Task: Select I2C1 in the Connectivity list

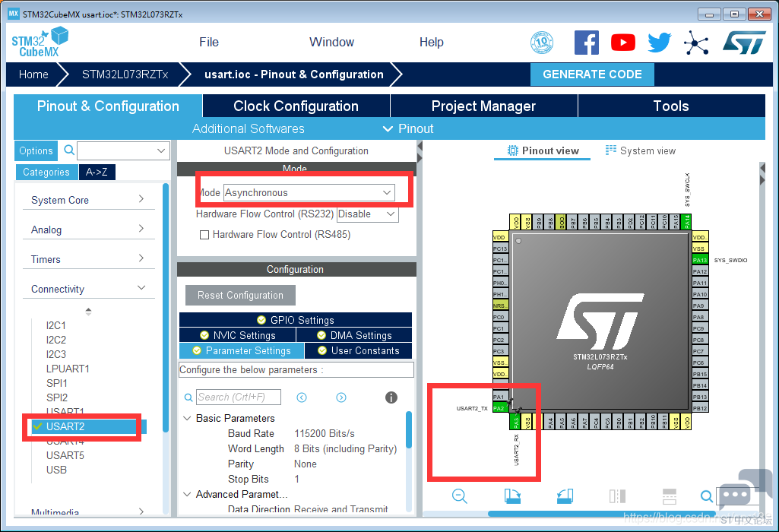Action: [55, 325]
